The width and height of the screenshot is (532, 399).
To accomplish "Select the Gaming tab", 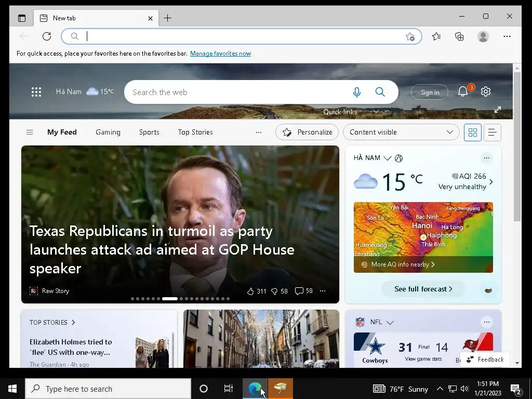I will point(108,132).
